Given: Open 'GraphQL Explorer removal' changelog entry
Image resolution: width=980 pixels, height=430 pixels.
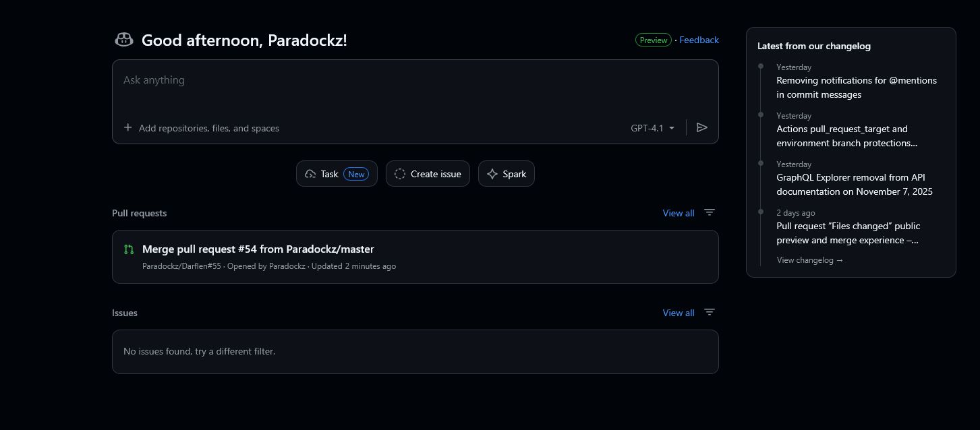Looking at the screenshot, I should 855,185.
